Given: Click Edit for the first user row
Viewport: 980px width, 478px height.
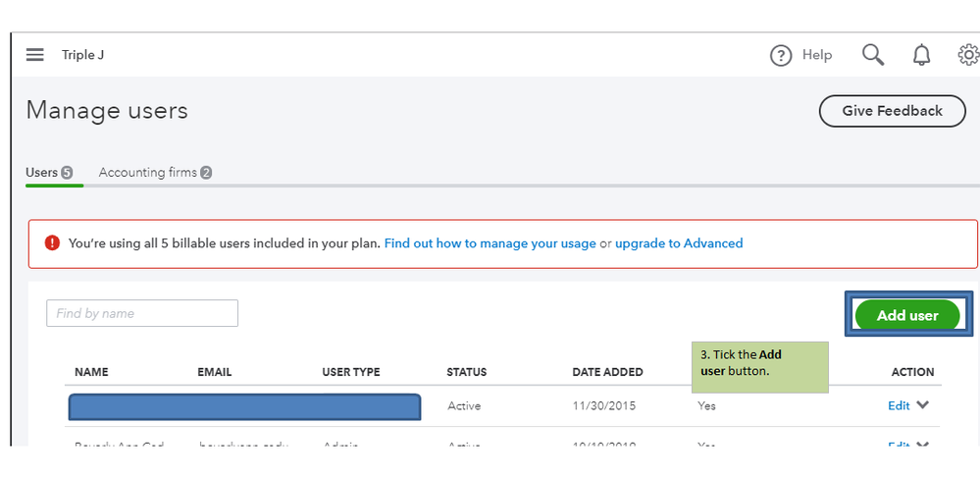Looking at the screenshot, I should [899, 405].
